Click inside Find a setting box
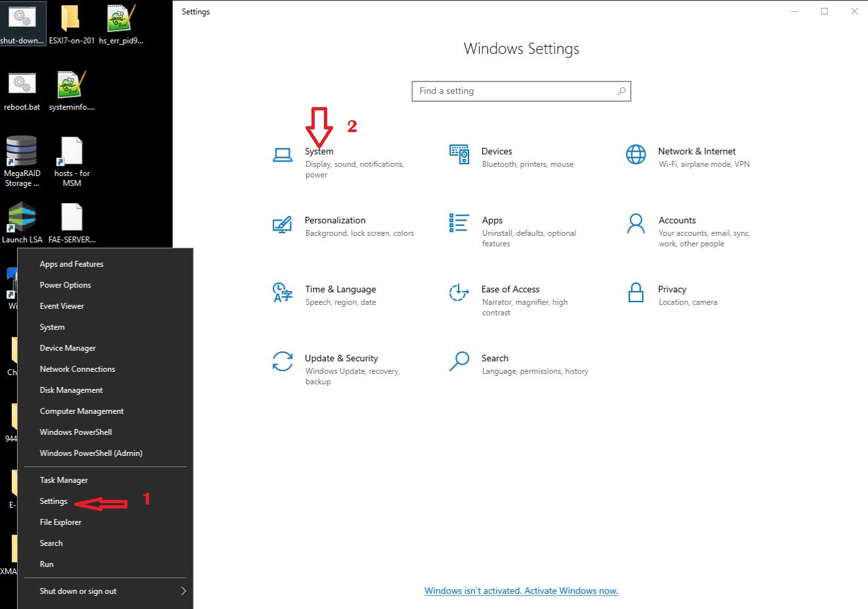 [521, 91]
